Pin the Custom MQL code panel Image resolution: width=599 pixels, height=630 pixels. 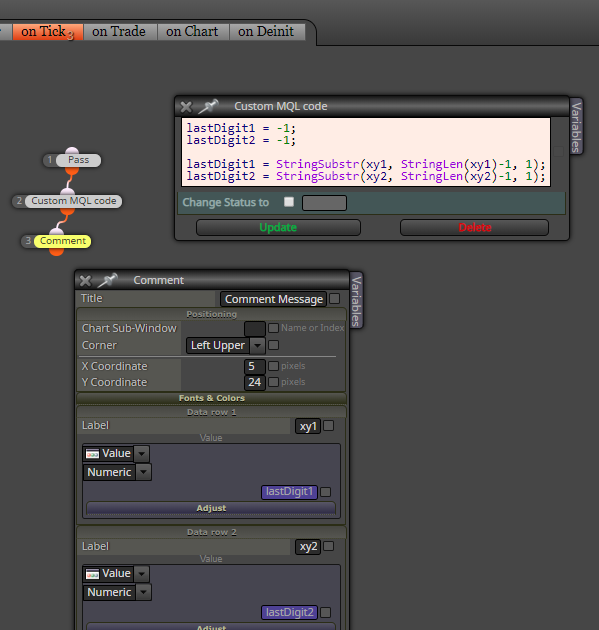click(209, 106)
